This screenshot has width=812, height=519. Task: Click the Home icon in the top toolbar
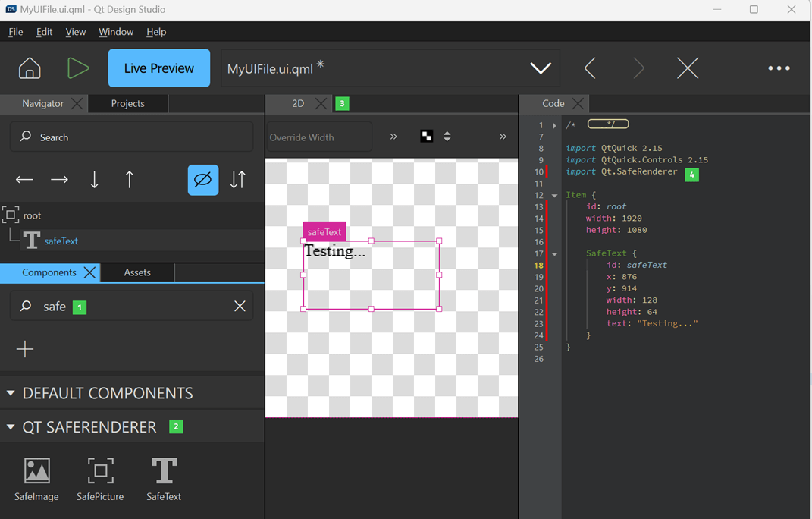point(30,68)
